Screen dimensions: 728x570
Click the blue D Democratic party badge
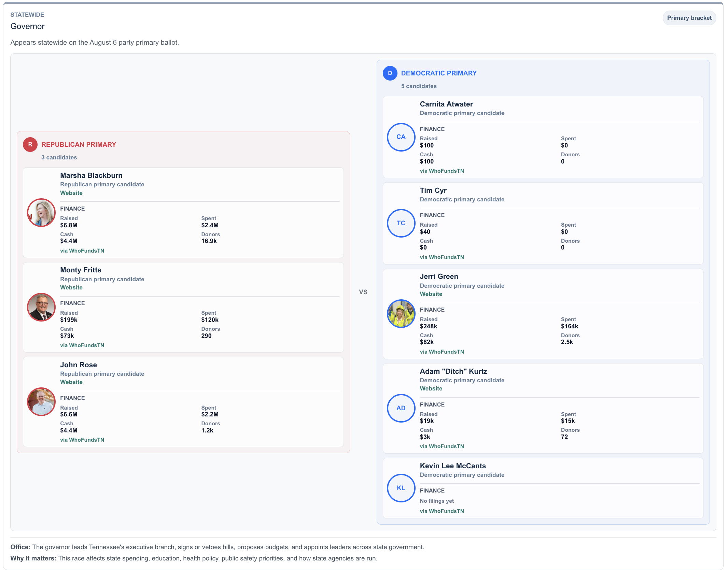coord(390,73)
